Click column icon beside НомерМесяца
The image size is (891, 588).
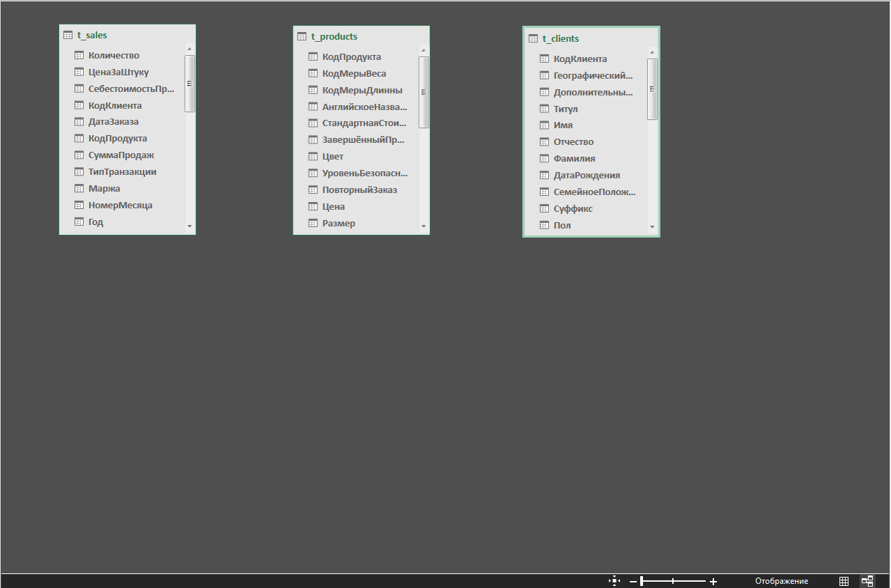point(79,206)
